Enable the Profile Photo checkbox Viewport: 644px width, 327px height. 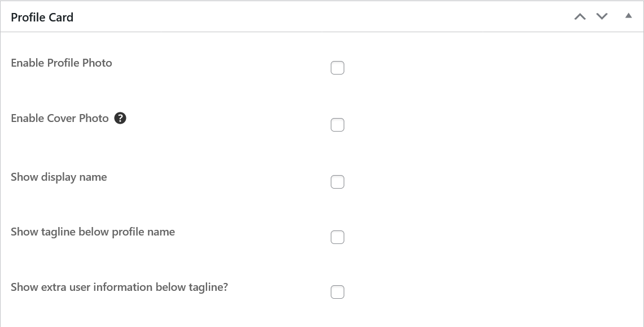click(337, 68)
